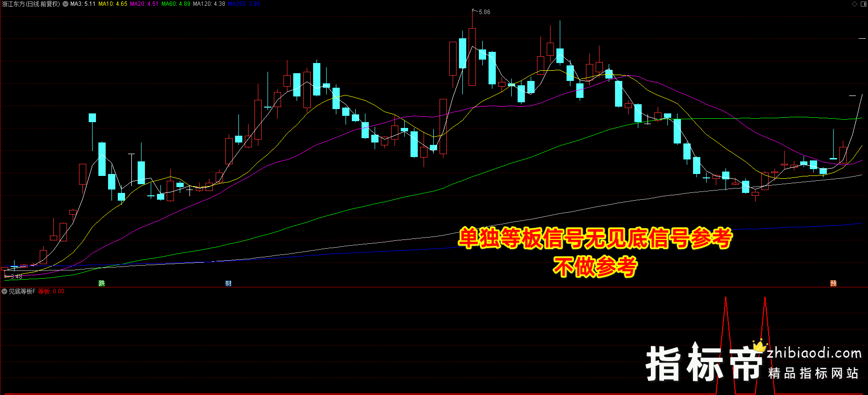The image size is (868, 395).
Task: Click the 3.46 low price label
Action: [x=16, y=277]
